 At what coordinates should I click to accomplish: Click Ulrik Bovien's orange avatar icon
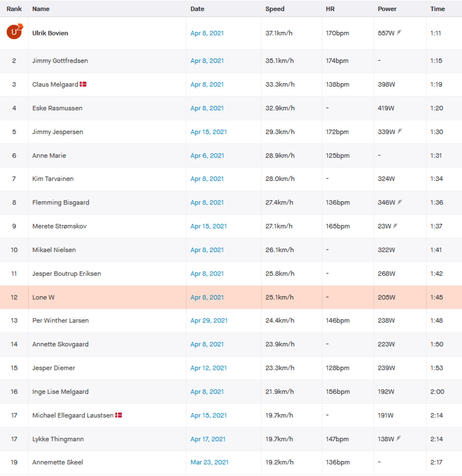15,32
